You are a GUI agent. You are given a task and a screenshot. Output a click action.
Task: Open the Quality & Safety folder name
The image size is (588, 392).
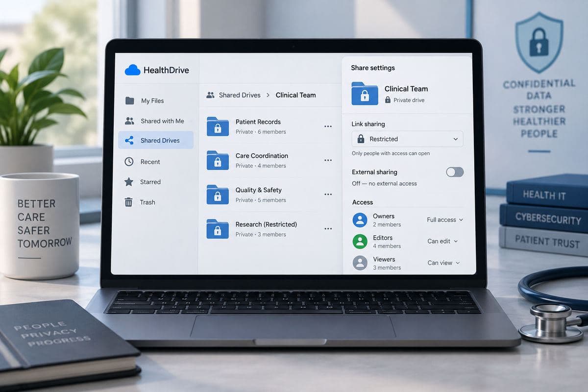[259, 190]
